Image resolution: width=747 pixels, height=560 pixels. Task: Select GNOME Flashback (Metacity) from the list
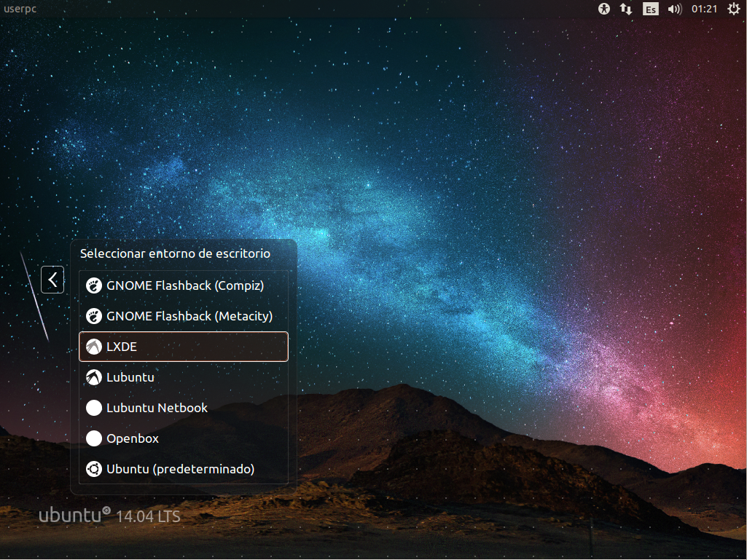pos(189,316)
